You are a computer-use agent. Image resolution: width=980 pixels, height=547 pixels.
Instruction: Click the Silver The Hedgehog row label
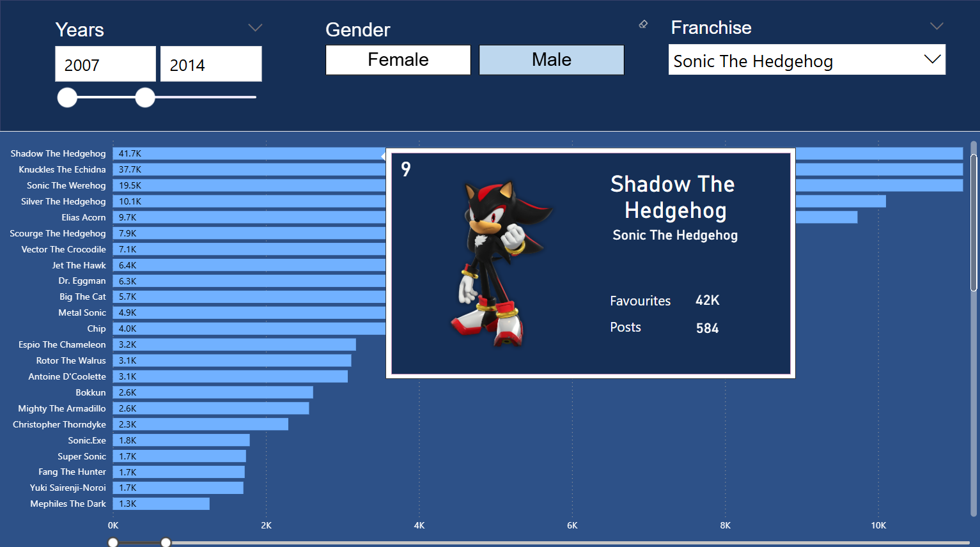pyautogui.click(x=63, y=201)
